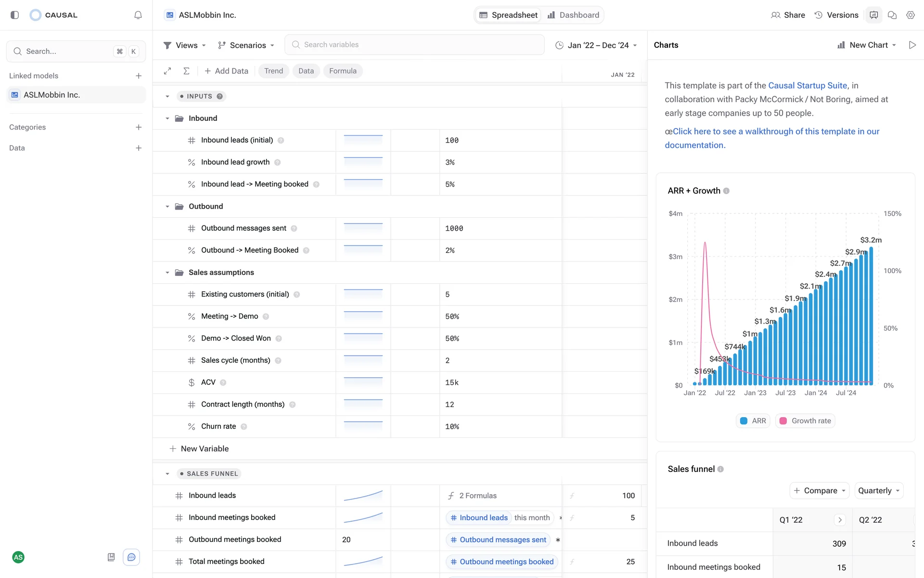Open the Jan '22 – Dec '24 date range
This screenshot has width=924, height=578.
click(596, 45)
